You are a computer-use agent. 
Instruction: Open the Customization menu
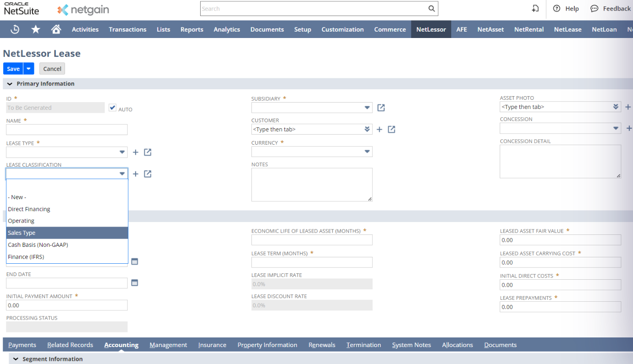[343, 29]
